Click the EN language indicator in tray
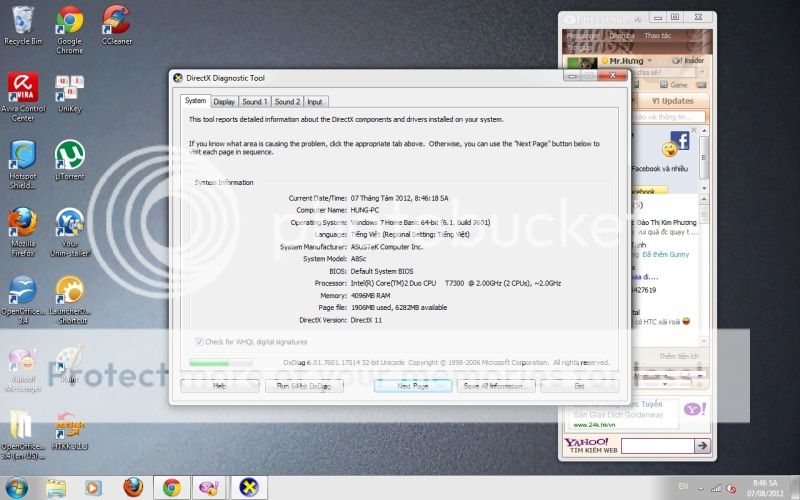 click(x=683, y=486)
